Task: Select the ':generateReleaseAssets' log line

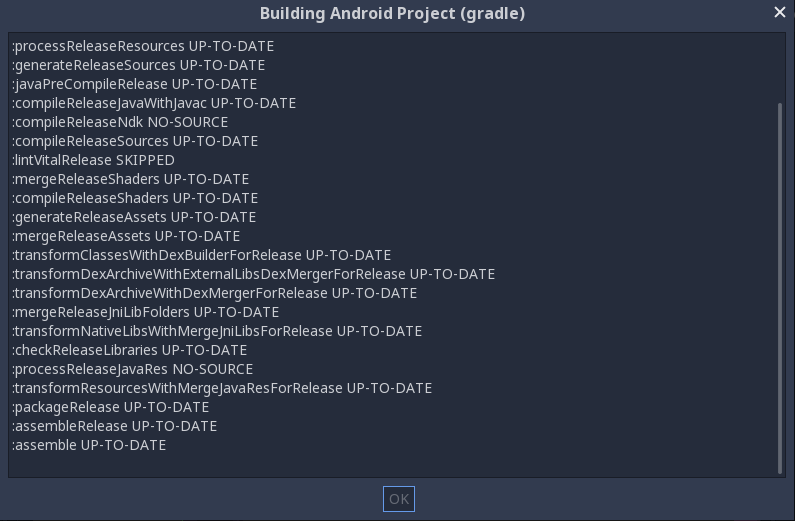Action: 134,217
